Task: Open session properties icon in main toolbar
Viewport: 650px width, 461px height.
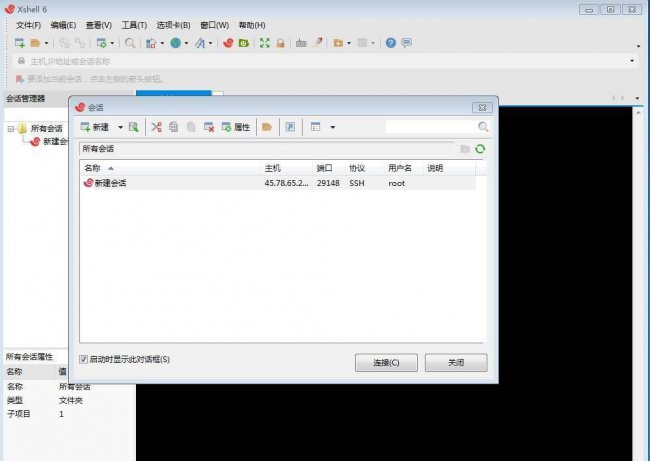Action: click(101, 43)
